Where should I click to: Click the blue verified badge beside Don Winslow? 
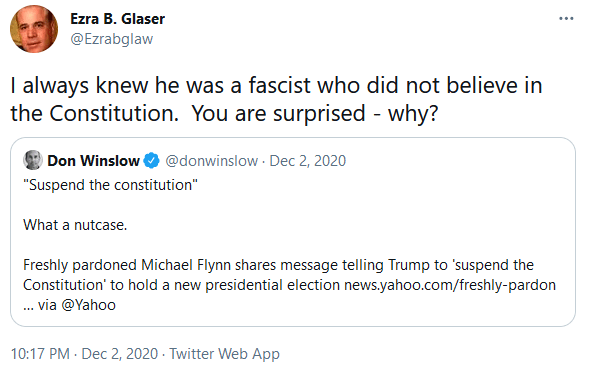[152, 160]
